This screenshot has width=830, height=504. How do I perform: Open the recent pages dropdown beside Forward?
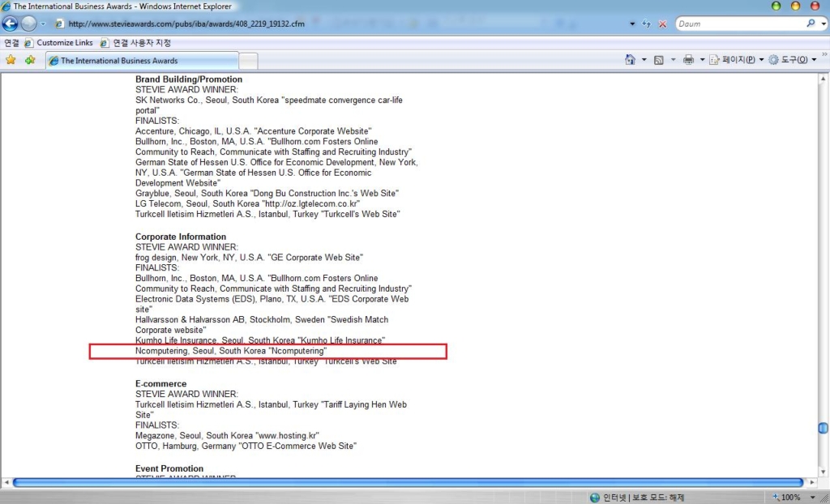pos(44,23)
